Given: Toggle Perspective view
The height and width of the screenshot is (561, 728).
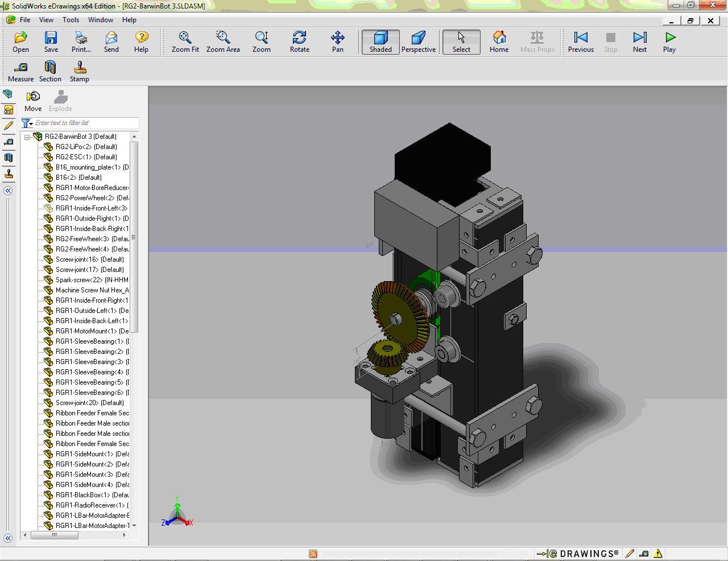Looking at the screenshot, I should [x=418, y=42].
